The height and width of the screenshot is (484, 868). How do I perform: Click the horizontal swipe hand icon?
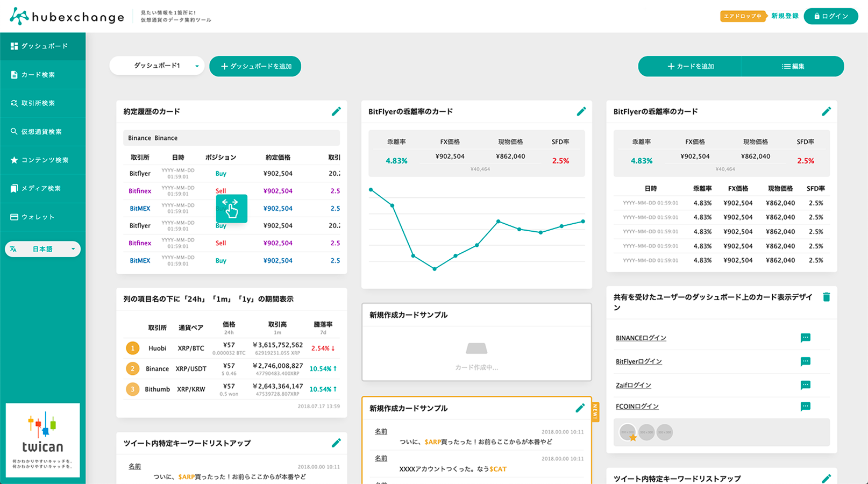232,209
